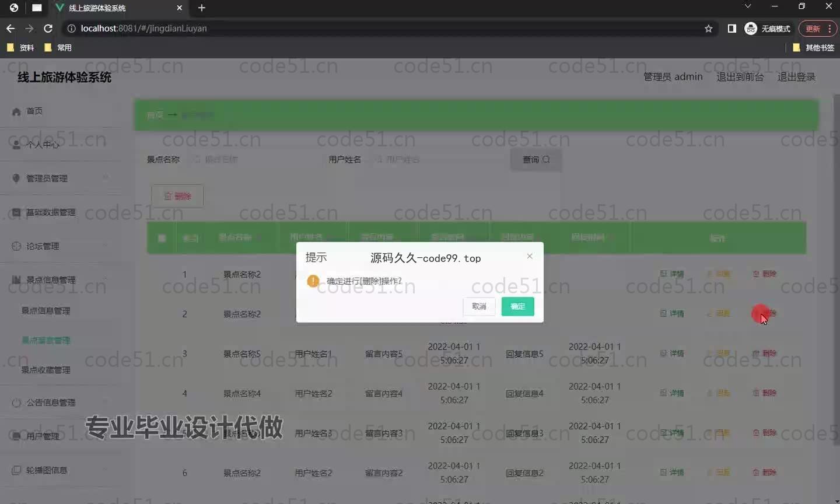Go back with the browser back arrow
Viewport: 840px width, 504px height.
pyautogui.click(x=10, y=28)
